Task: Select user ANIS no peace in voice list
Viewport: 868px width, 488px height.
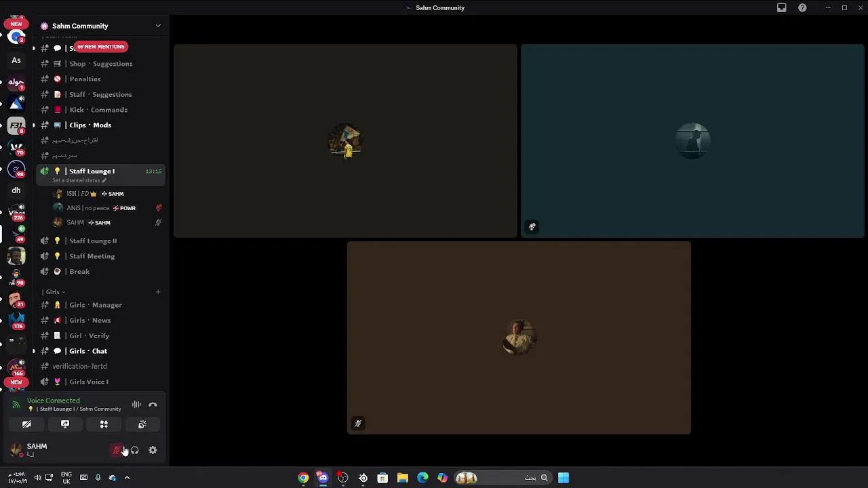Action: [107, 208]
